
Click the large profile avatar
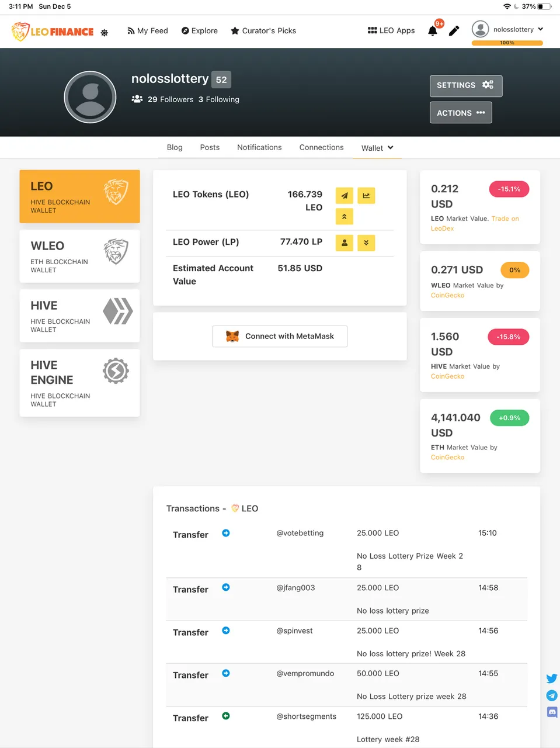click(x=90, y=97)
